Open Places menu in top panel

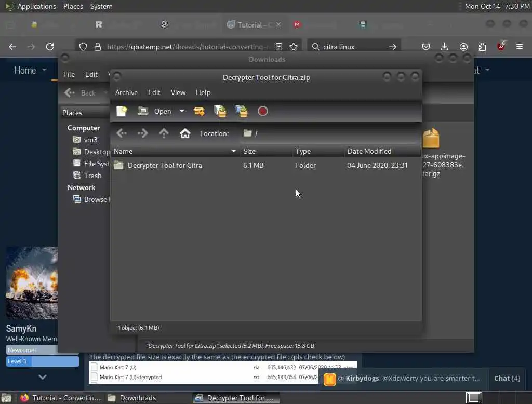tap(73, 6)
